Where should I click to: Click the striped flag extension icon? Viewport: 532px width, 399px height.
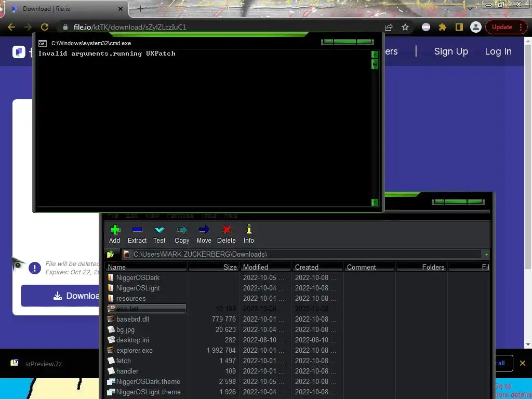pos(426,27)
